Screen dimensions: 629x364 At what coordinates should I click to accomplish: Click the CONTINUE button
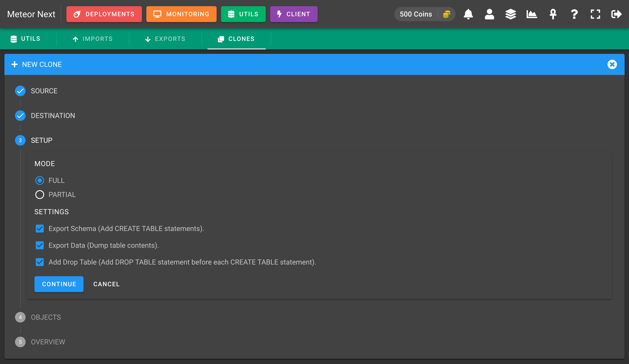click(59, 284)
